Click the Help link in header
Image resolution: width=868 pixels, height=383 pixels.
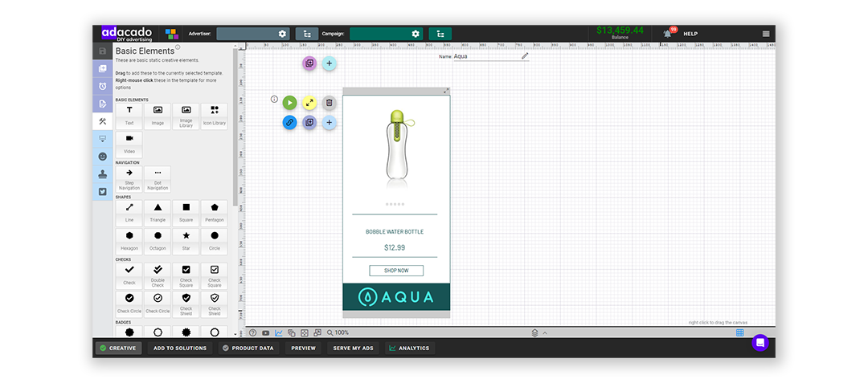point(690,34)
